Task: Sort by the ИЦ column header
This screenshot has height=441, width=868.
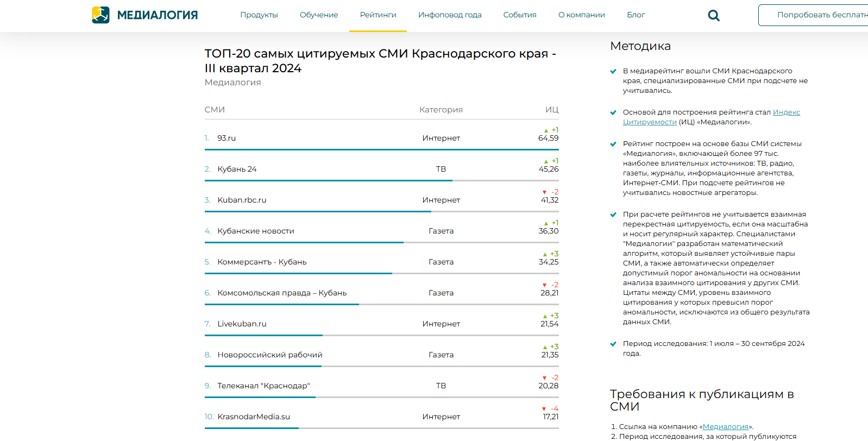Action: [552, 110]
